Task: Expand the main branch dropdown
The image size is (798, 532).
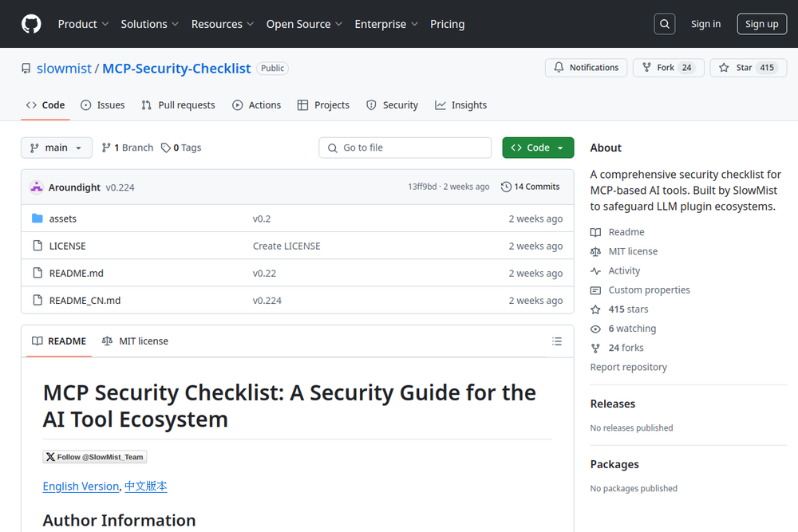Action: pyautogui.click(x=57, y=148)
